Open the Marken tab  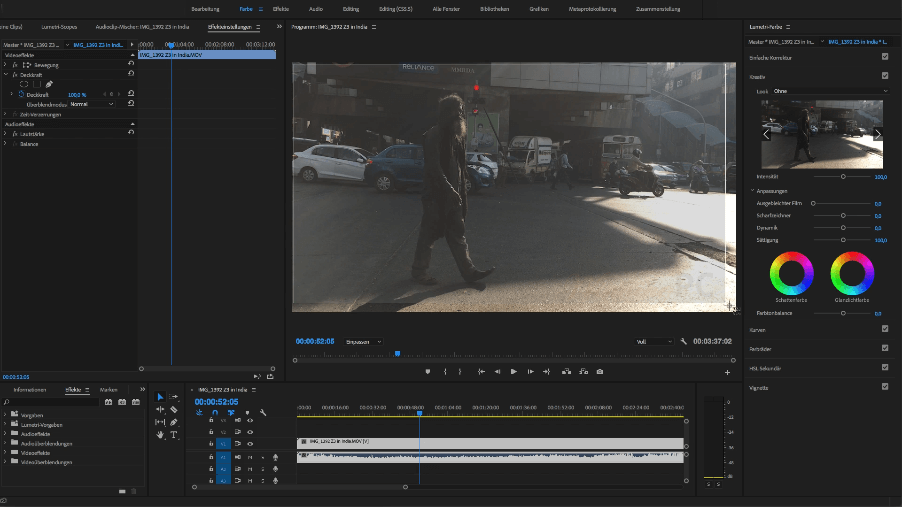(x=108, y=390)
